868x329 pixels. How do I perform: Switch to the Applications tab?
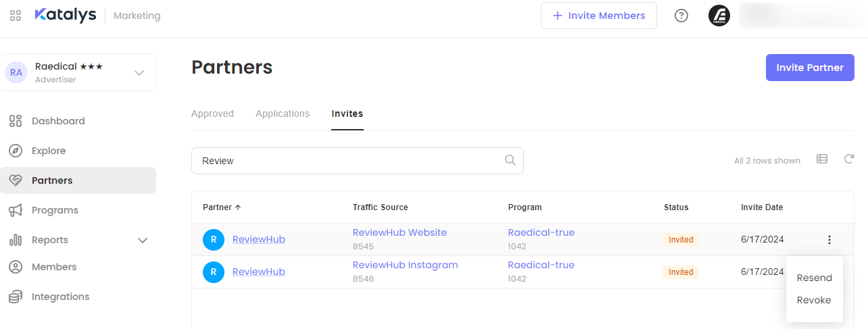(283, 113)
